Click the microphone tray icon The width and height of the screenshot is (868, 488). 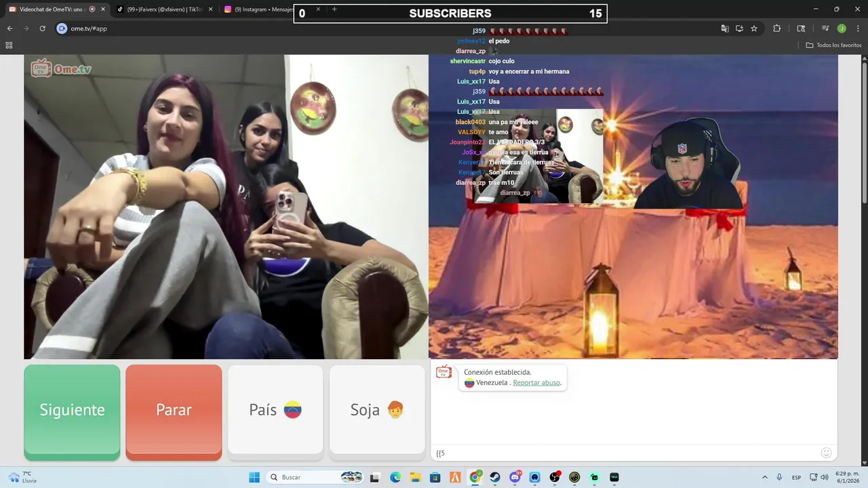coord(780,477)
